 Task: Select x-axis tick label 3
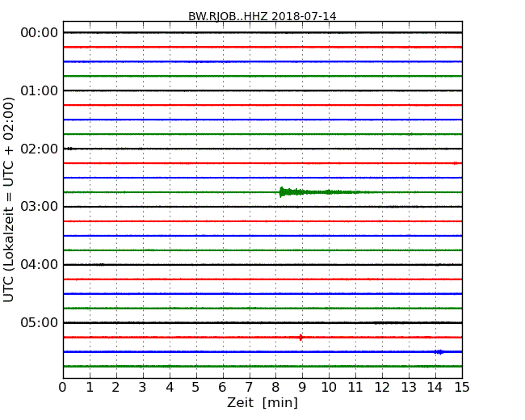[143, 388]
